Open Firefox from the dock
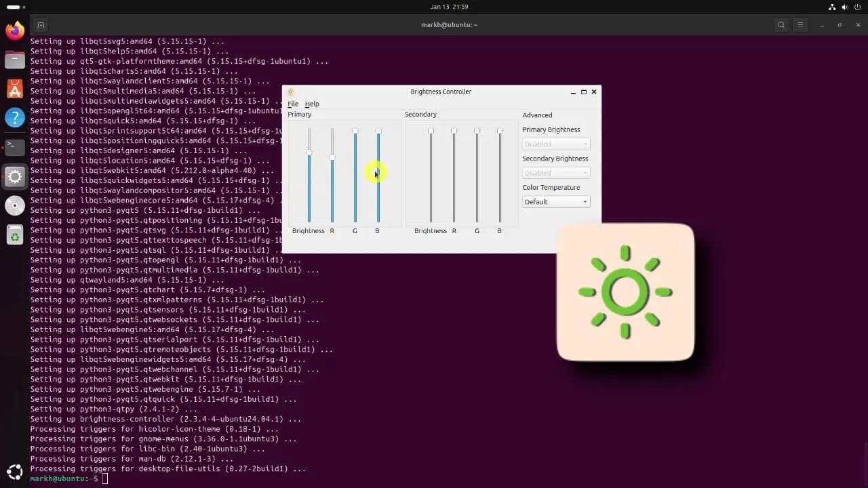Image resolution: width=868 pixels, height=488 pixels. coord(15,30)
